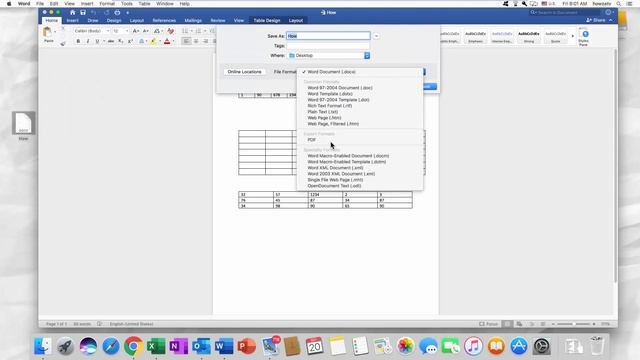This screenshot has width=640, height=360.
Task: Click the Tags input field
Action: (329, 46)
